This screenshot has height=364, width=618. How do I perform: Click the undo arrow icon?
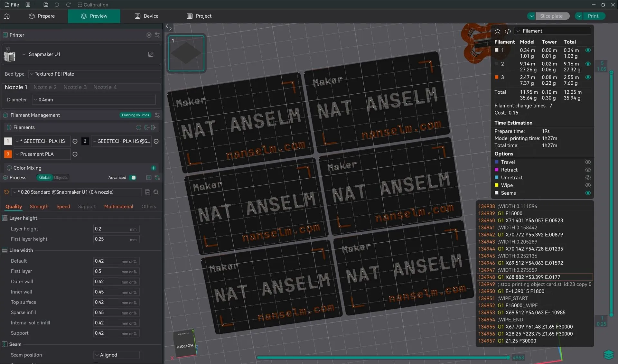click(x=57, y=5)
